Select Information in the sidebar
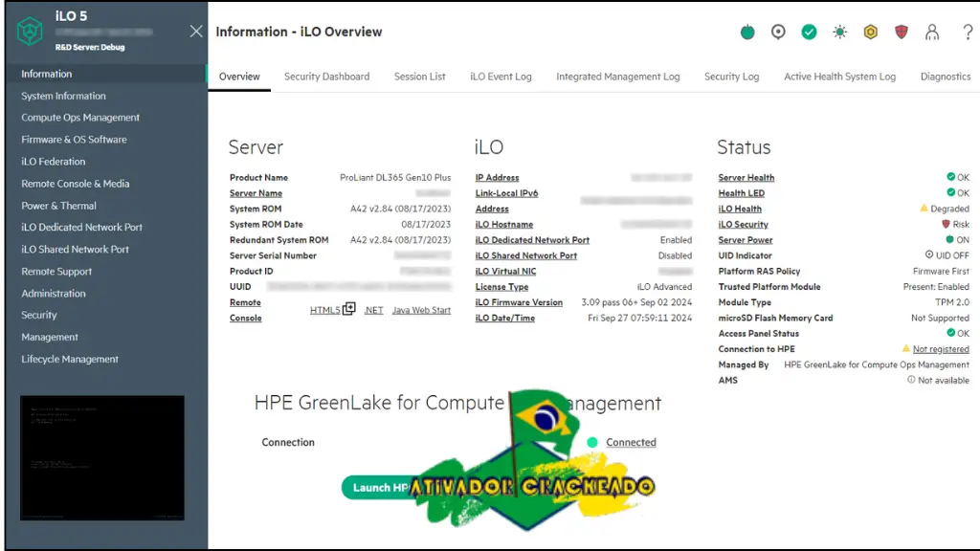Viewport: 980px width, 551px height. click(106, 74)
